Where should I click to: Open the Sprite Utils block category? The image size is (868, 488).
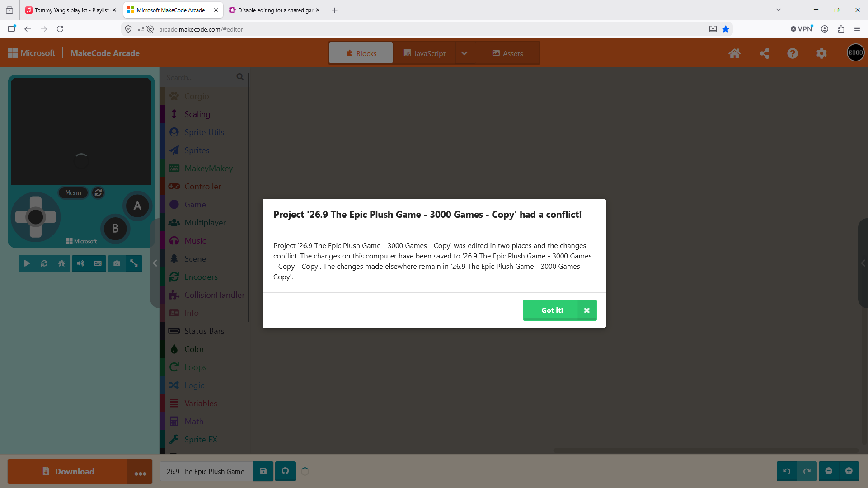(204, 132)
